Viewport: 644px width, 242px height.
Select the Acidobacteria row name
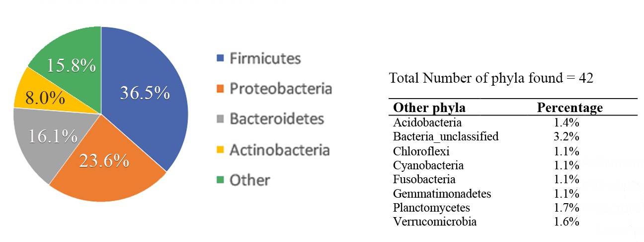click(x=427, y=122)
